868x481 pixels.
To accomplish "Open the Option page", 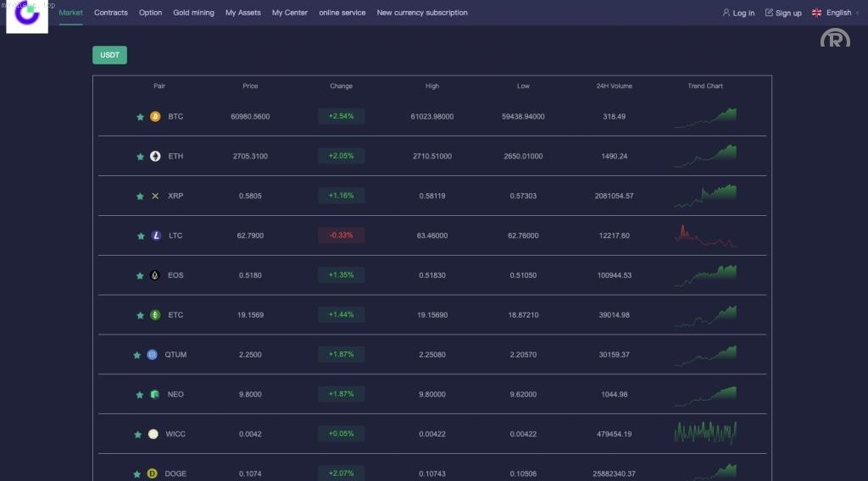I will pyautogui.click(x=150, y=13).
